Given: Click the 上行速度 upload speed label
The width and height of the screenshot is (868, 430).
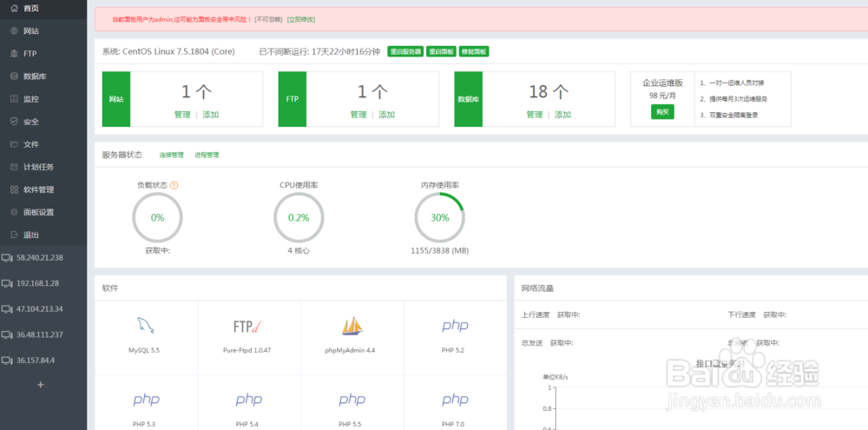Looking at the screenshot, I should (x=536, y=314).
